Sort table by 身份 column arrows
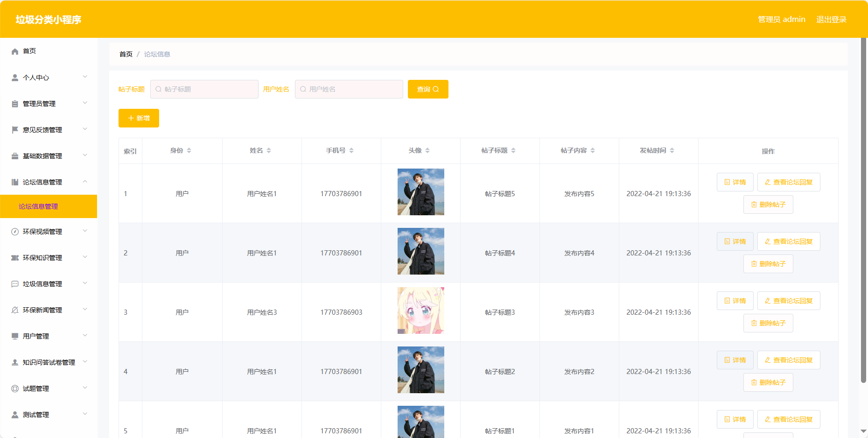This screenshot has width=868, height=438. pyautogui.click(x=189, y=150)
